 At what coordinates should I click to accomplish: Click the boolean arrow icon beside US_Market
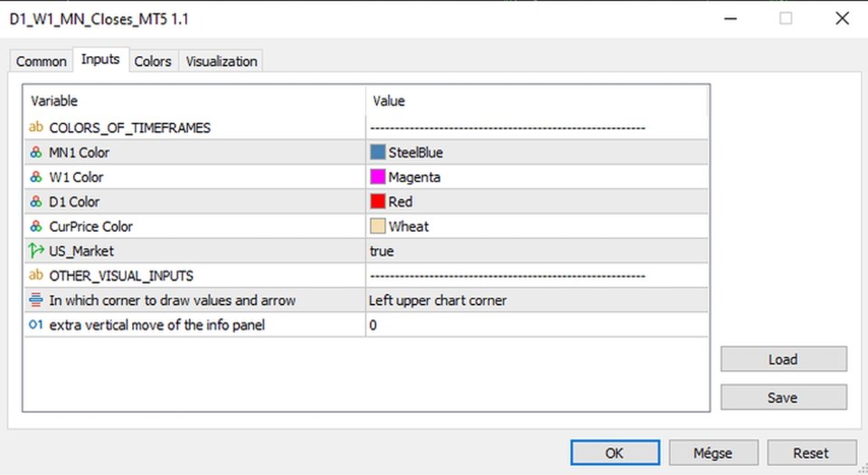click(x=36, y=251)
